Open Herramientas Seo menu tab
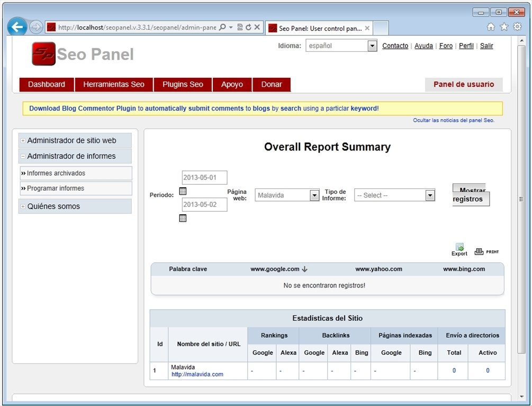Viewport: 532px width, 406px height. tap(114, 85)
